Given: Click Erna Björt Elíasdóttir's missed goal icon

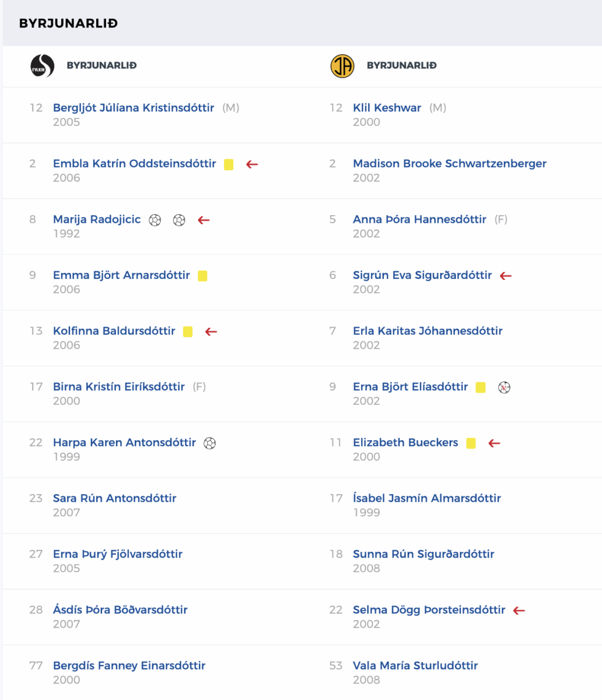Looking at the screenshot, I should click(x=505, y=387).
